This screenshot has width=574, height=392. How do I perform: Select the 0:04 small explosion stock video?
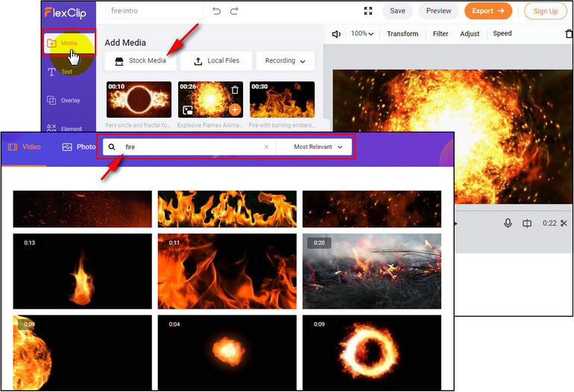(227, 353)
